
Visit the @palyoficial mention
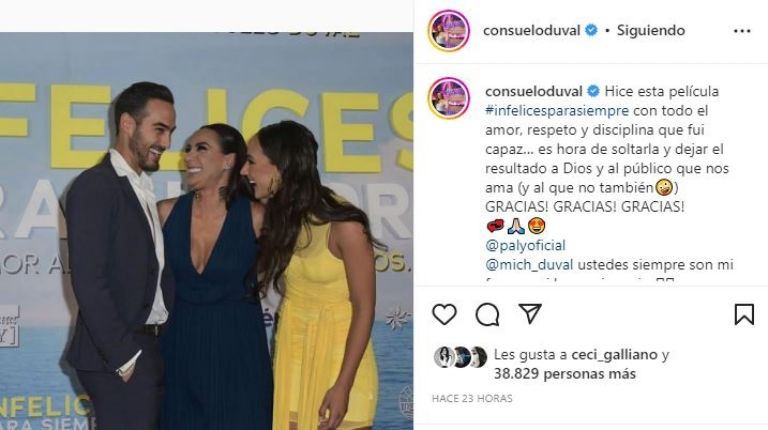click(x=525, y=245)
